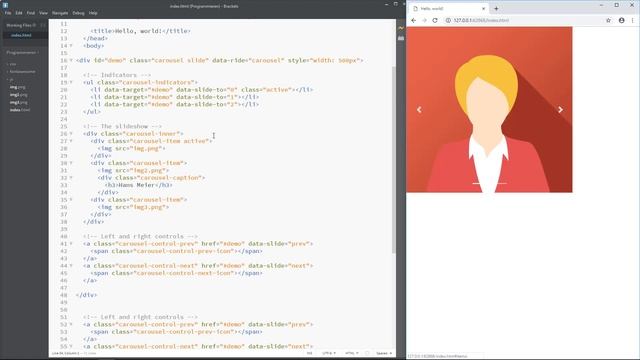
Task: Open img2.png in the file tree
Action: (x=18, y=95)
